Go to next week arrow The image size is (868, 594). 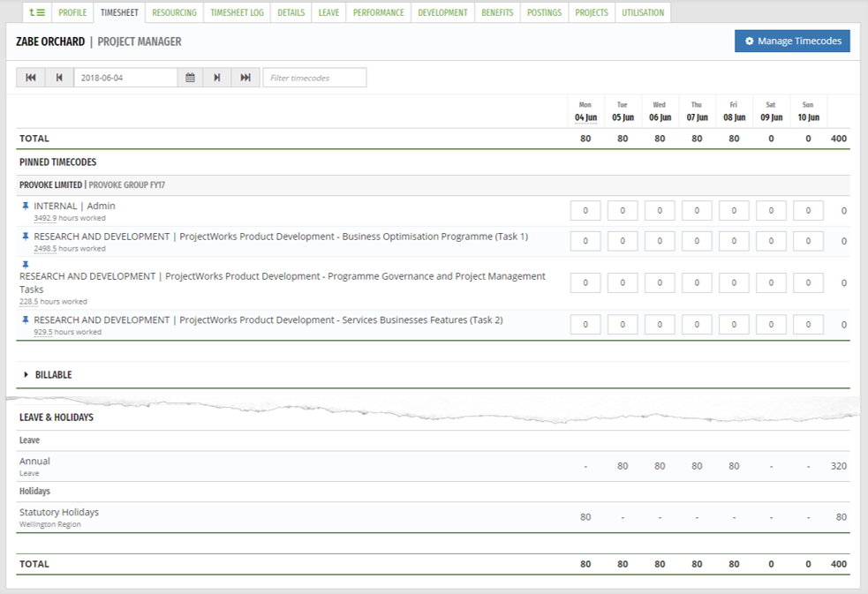tap(217, 78)
